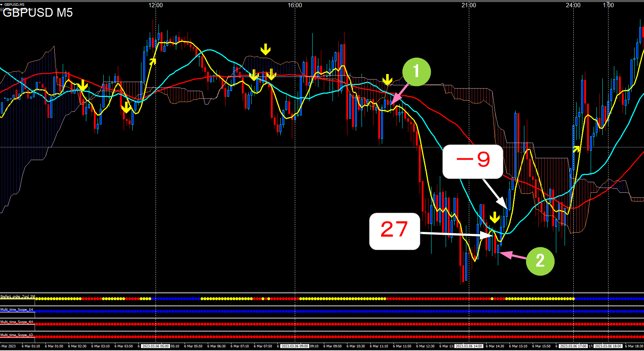Viewport: 644px width, 351px height.
Task: Select the 21:00 time label at top
Action: pyautogui.click(x=469, y=5)
